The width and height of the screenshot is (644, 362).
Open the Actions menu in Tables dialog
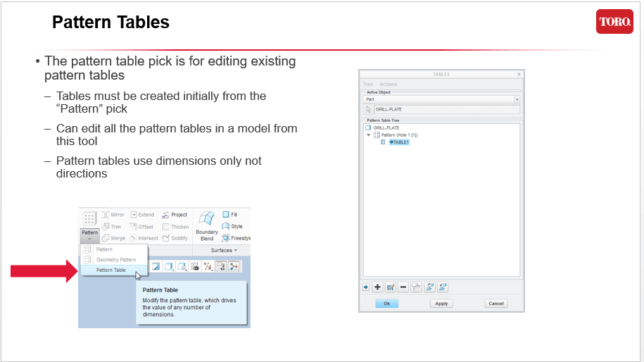tap(388, 85)
